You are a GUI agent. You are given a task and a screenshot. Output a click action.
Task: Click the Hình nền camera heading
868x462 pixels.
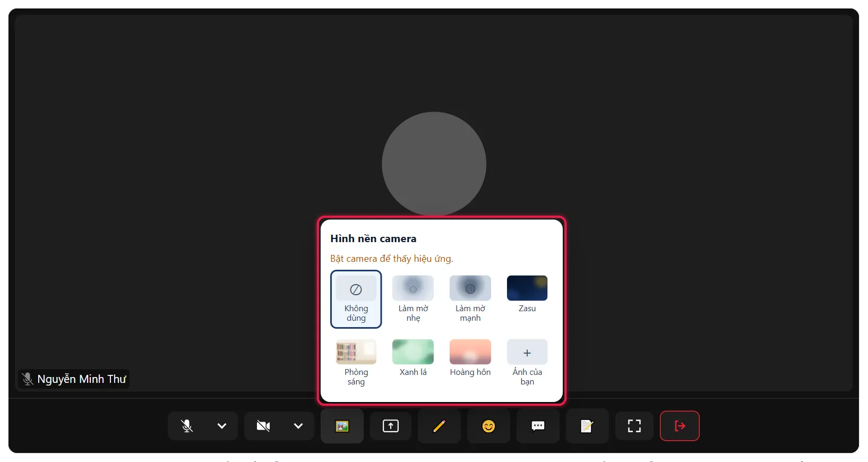373,238
